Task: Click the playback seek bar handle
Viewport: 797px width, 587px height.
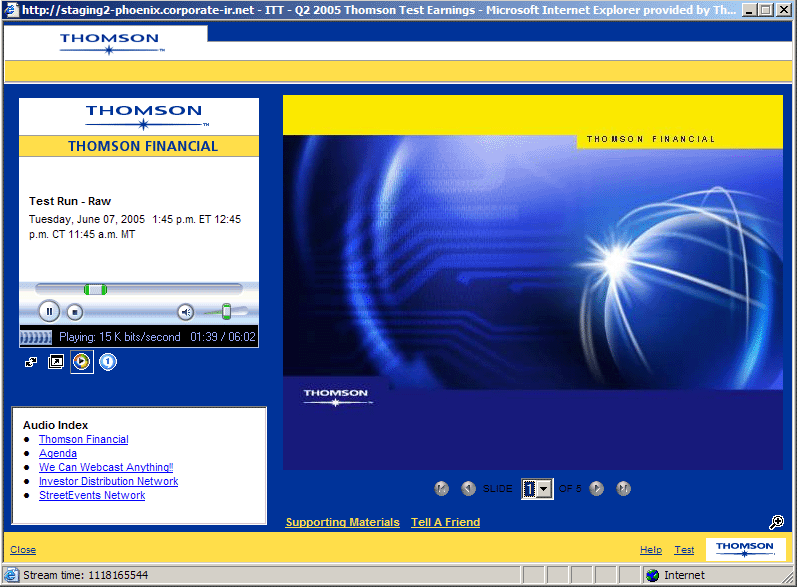Action: pos(95,289)
